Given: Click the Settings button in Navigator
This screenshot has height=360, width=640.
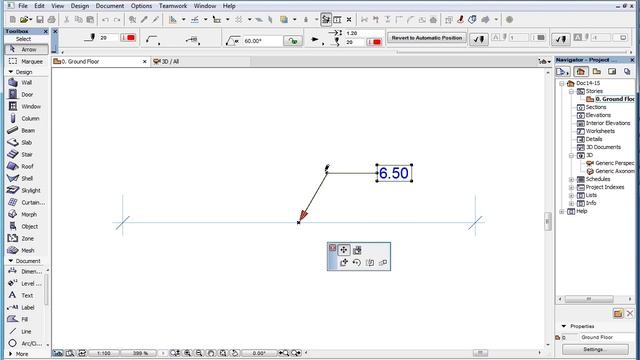Looking at the screenshot, I should 595,349.
